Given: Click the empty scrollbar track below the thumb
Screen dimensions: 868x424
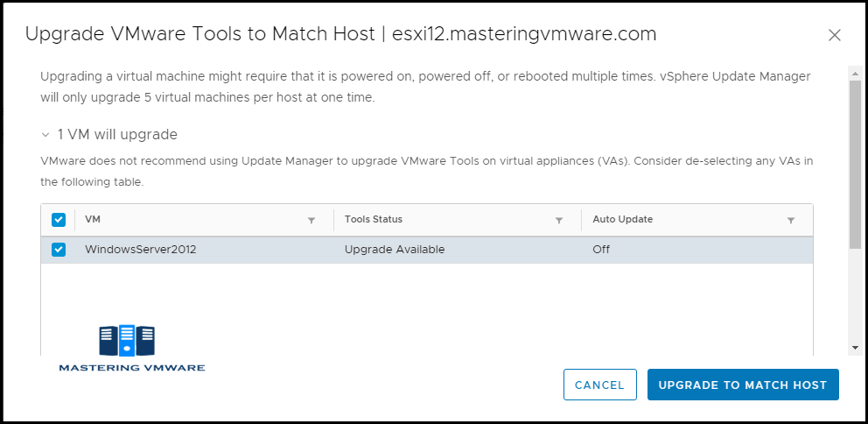Looking at the screenshot, I should [855, 295].
